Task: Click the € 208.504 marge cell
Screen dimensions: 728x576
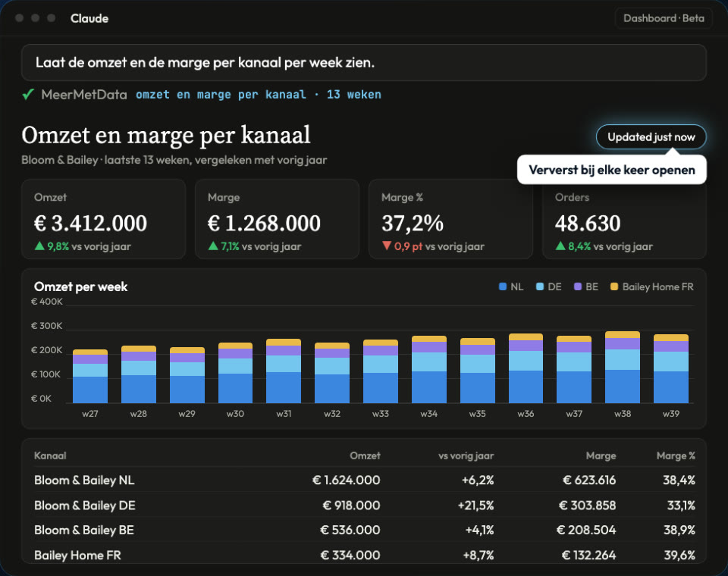Action: tap(586, 530)
